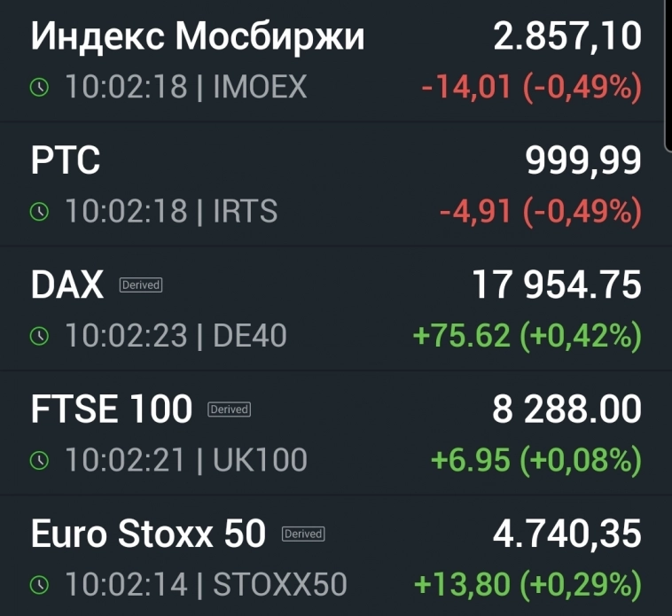672x616 pixels.
Task: Open the Euro Stoxx 50 index
Action: pos(148,534)
